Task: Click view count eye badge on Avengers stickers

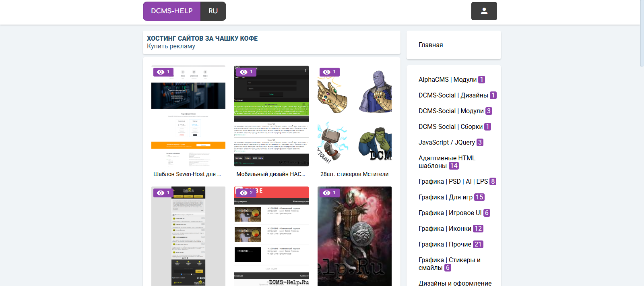Action: coord(330,72)
